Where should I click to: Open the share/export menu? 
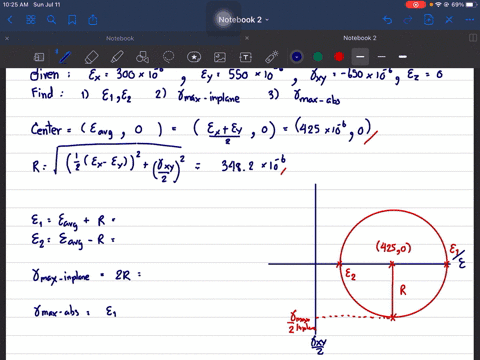[x=93, y=20]
